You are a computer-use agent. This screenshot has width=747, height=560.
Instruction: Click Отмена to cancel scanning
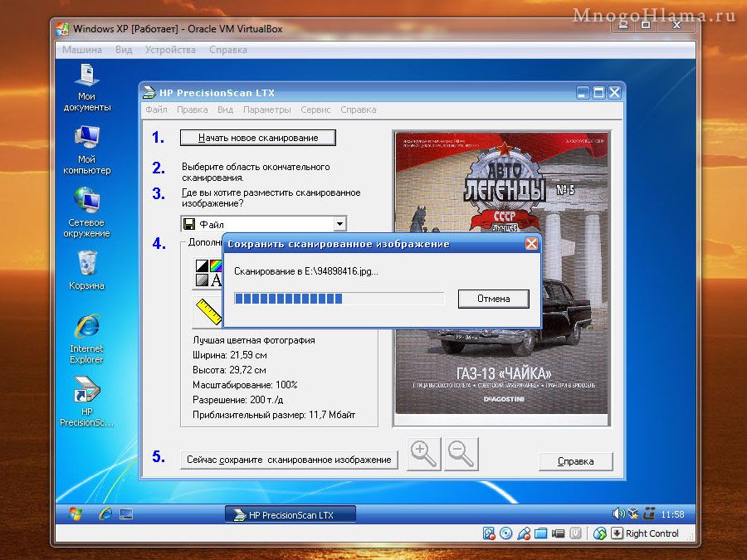pos(494,299)
